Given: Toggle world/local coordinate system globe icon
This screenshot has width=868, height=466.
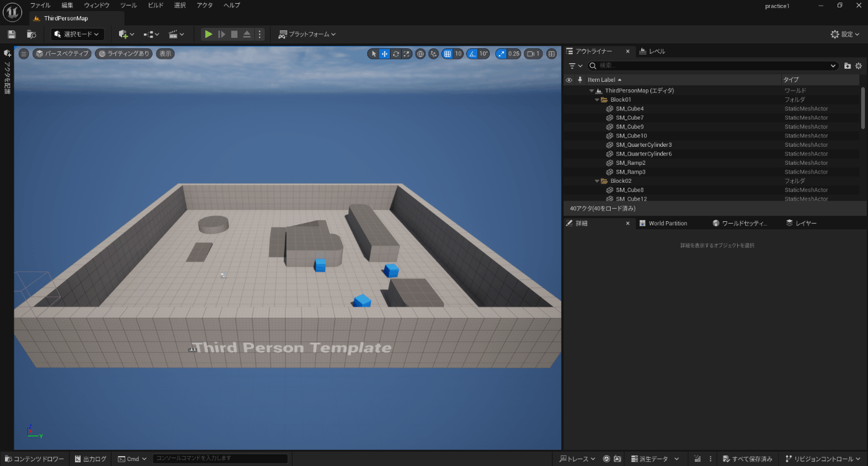Looking at the screenshot, I should [x=420, y=54].
